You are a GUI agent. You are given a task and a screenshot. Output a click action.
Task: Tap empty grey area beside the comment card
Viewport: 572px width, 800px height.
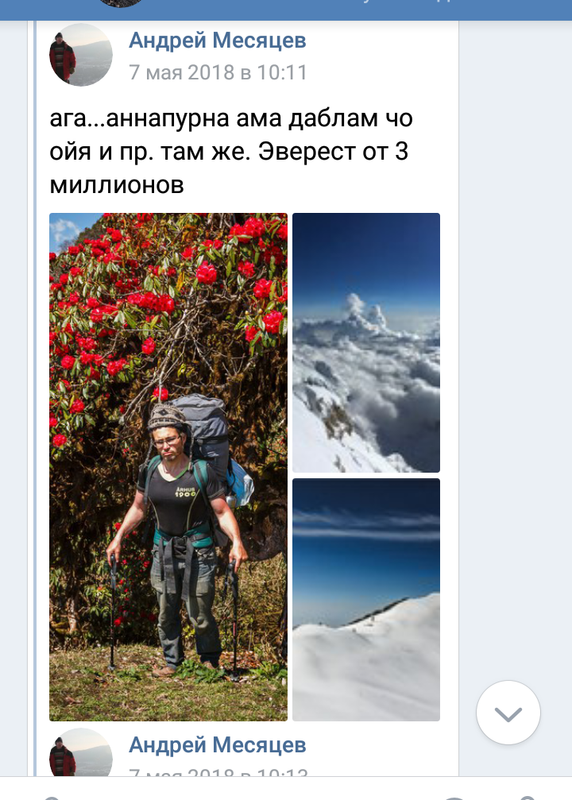(515, 357)
